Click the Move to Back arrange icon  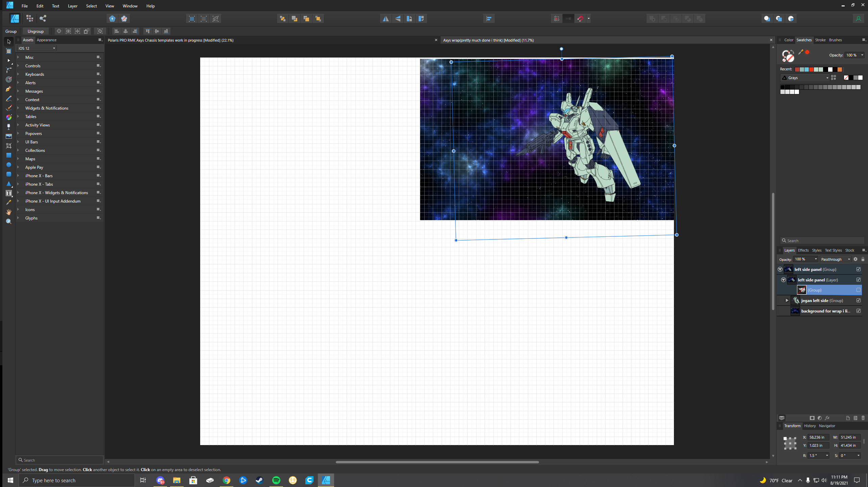pos(283,19)
